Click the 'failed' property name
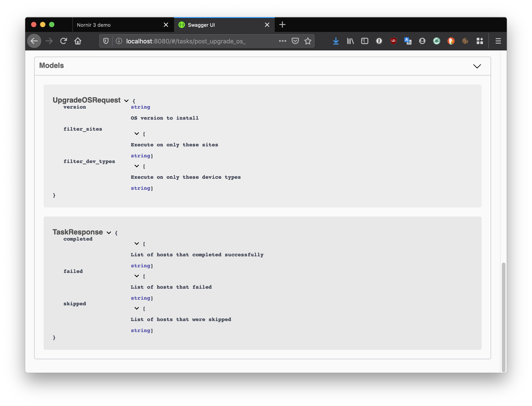The image size is (532, 406). 73,271
